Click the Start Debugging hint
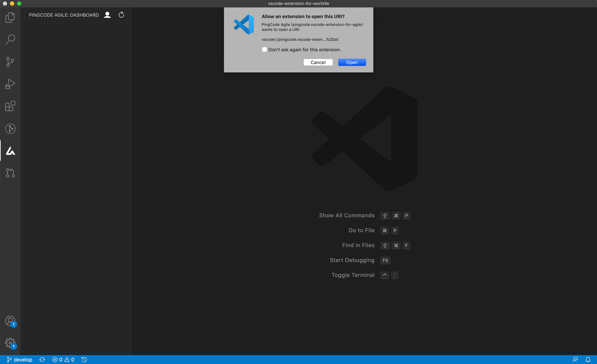597x364 pixels. pos(352,260)
